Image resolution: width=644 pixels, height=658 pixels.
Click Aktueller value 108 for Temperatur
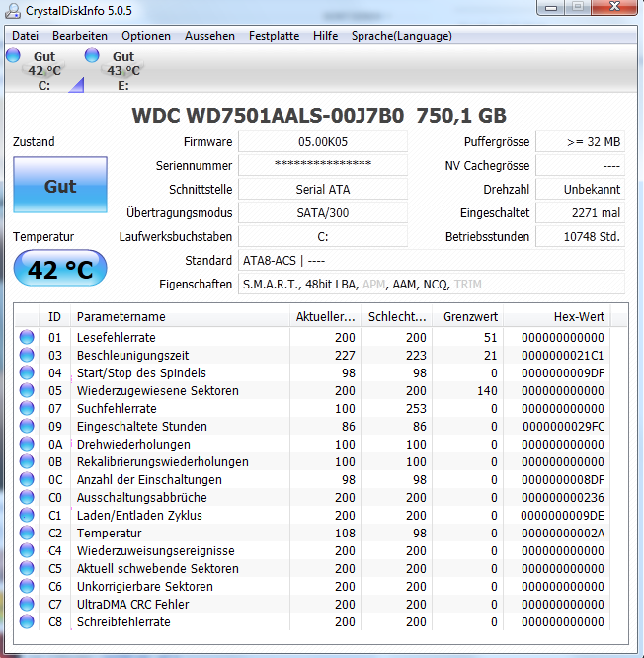pyautogui.click(x=345, y=533)
